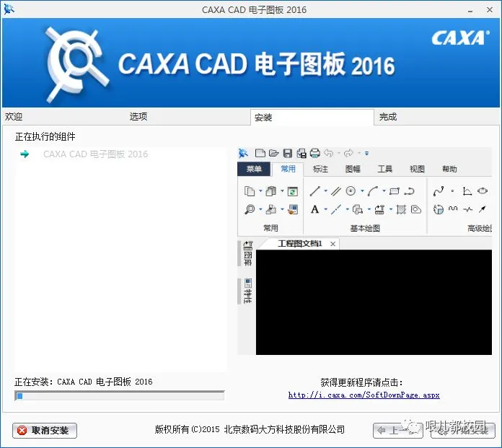Click the CAXA icon in the title bar
This screenshot has height=448, width=502.
pos(9,9)
